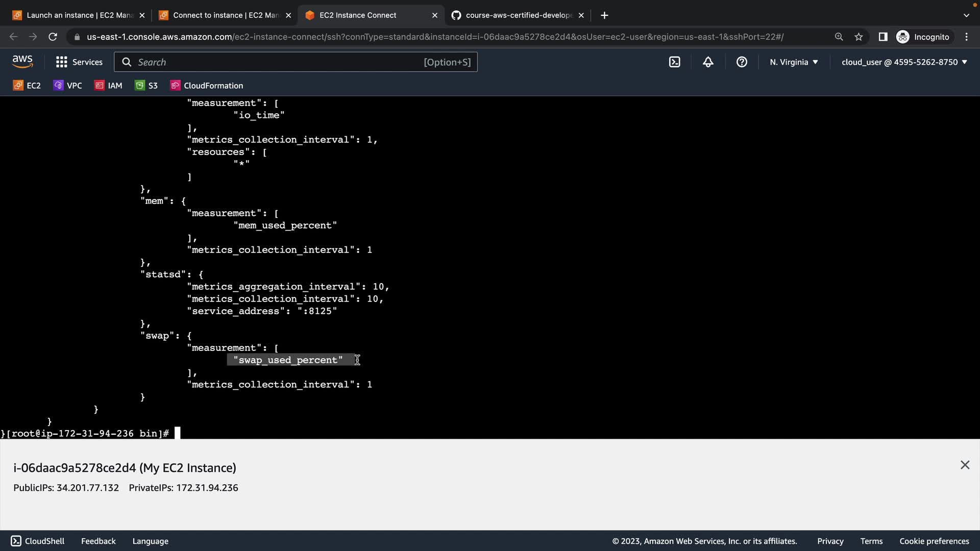Open the Services grid menu
Viewport: 980px width, 551px height.
pos(79,62)
